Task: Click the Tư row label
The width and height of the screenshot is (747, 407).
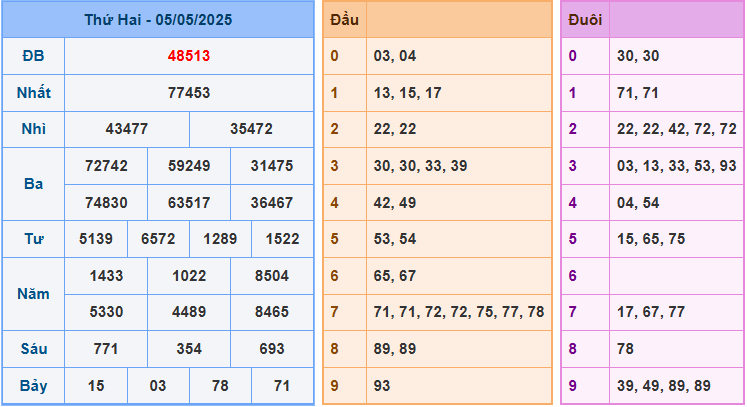Action: pyautogui.click(x=33, y=239)
